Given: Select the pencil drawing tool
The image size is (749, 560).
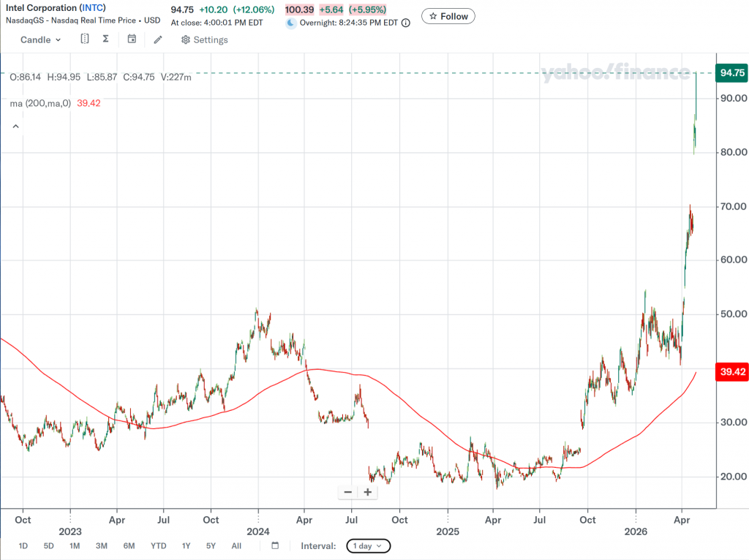Looking at the screenshot, I should [158, 39].
